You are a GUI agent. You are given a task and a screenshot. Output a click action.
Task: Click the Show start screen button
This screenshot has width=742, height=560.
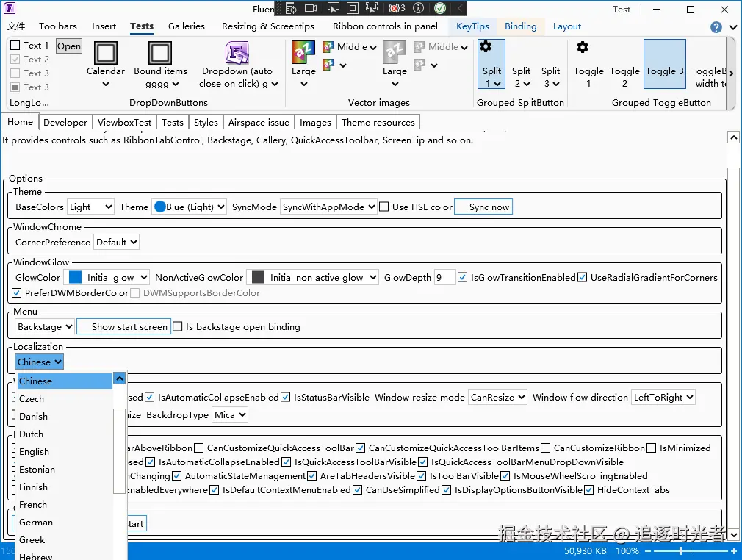click(124, 326)
